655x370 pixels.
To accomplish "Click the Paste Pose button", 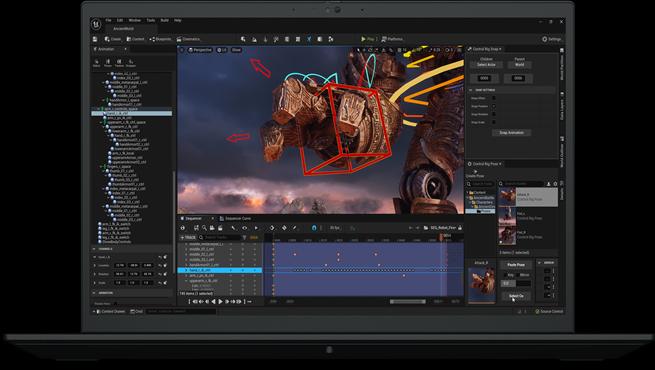I will click(x=516, y=265).
